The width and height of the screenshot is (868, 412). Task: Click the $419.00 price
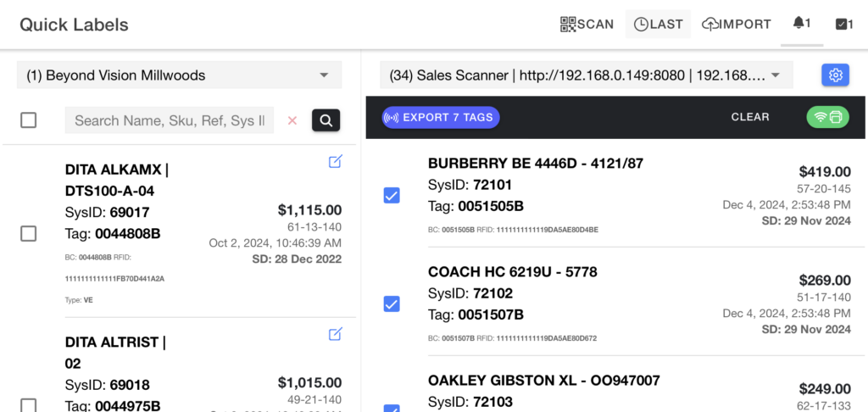pos(825,172)
